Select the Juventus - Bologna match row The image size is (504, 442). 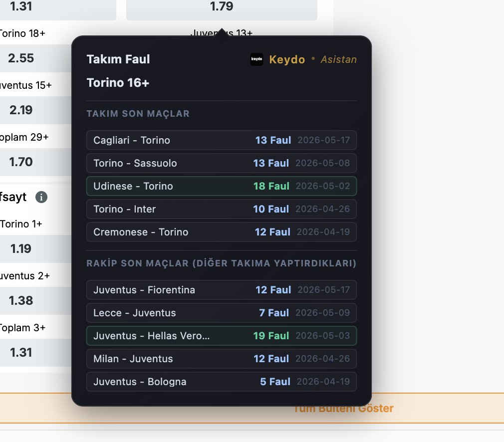pyautogui.click(x=222, y=382)
